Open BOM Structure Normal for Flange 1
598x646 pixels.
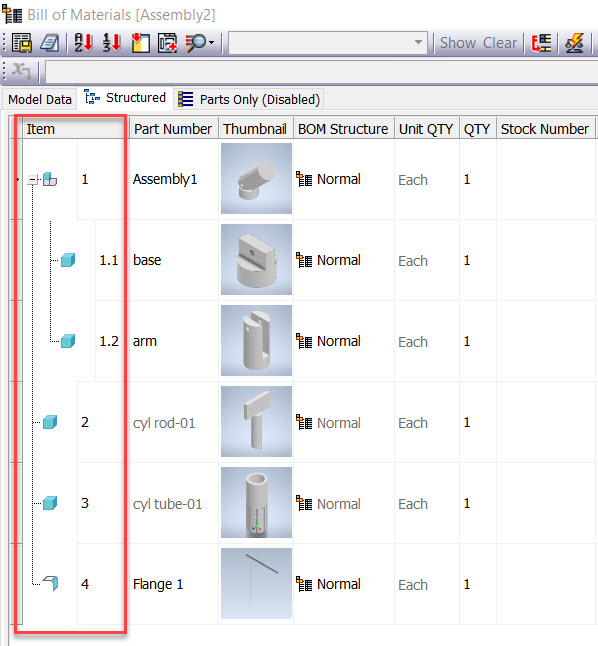(x=344, y=584)
